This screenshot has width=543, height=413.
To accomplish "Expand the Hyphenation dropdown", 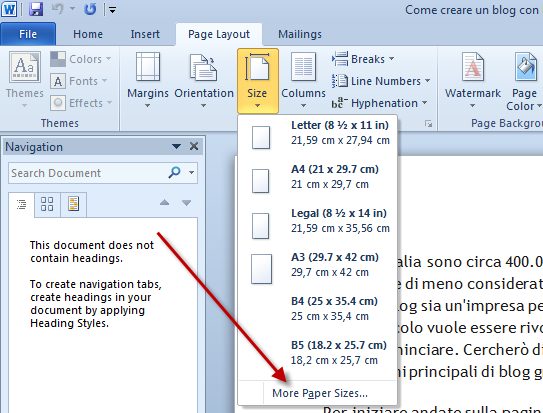I will pos(380,103).
